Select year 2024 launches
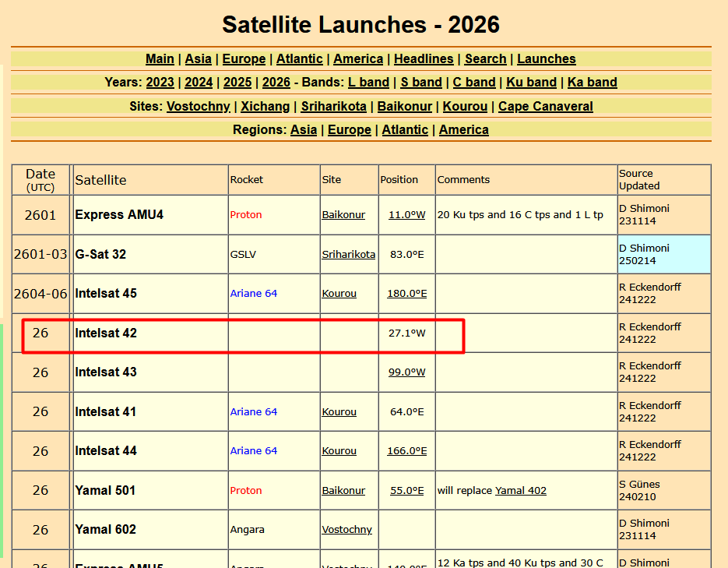This screenshot has width=728, height=568. (x=199, y=83)
